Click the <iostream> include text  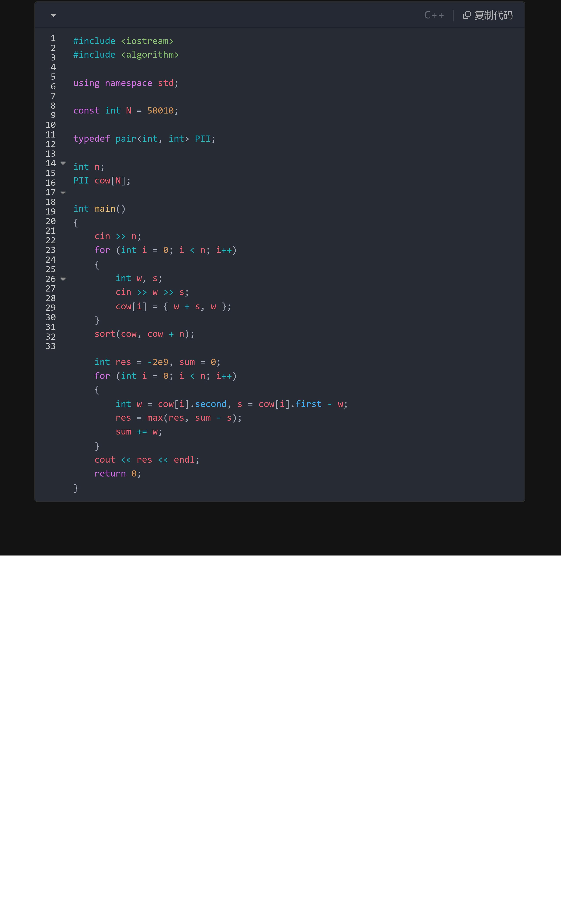(x=147, y=41)
